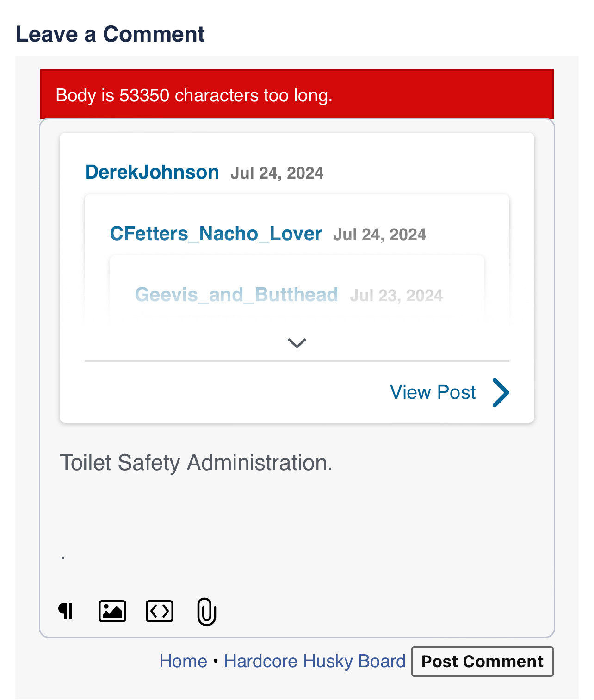Navigate to Hardcore Husky Board
Screen dimensions: 594x700
pos(315,661)
